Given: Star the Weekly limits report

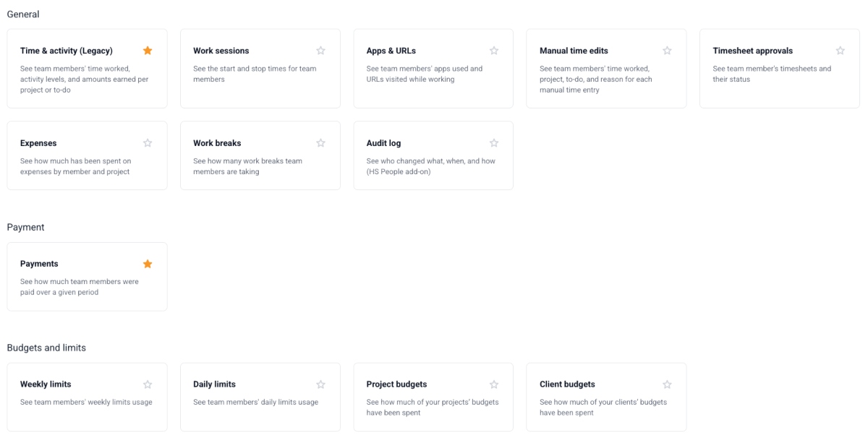Looking at the screenshot, I should (148, 384).
